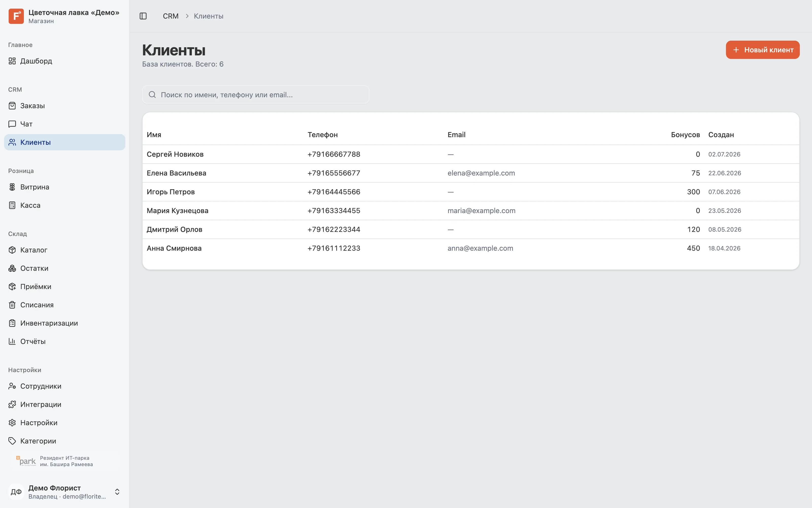This screenshot has height=508, width=812.
Task: Click the Интеграции puzzle icon
Action: [x=12, y=404]
